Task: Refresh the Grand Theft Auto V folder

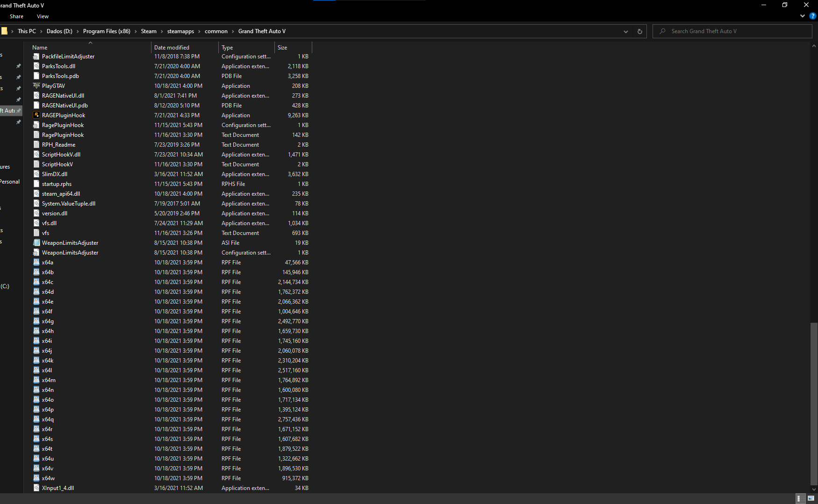Action: pos(639,31)
